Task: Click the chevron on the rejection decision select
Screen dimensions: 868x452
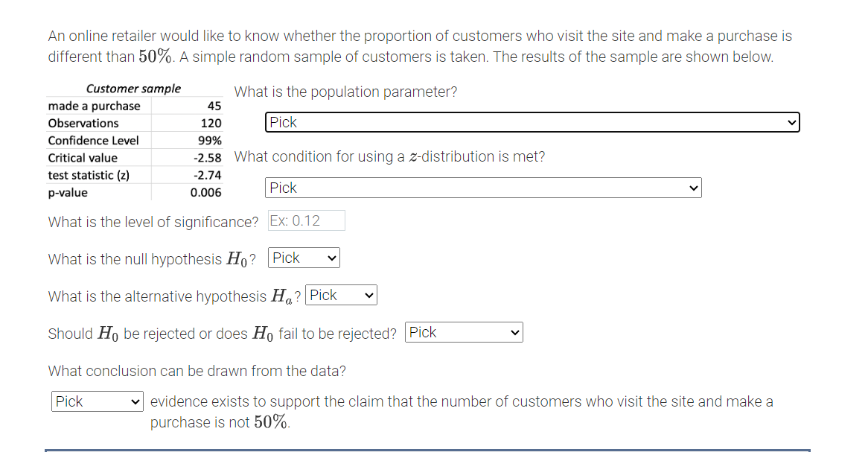Action: [x=514, y=332]
